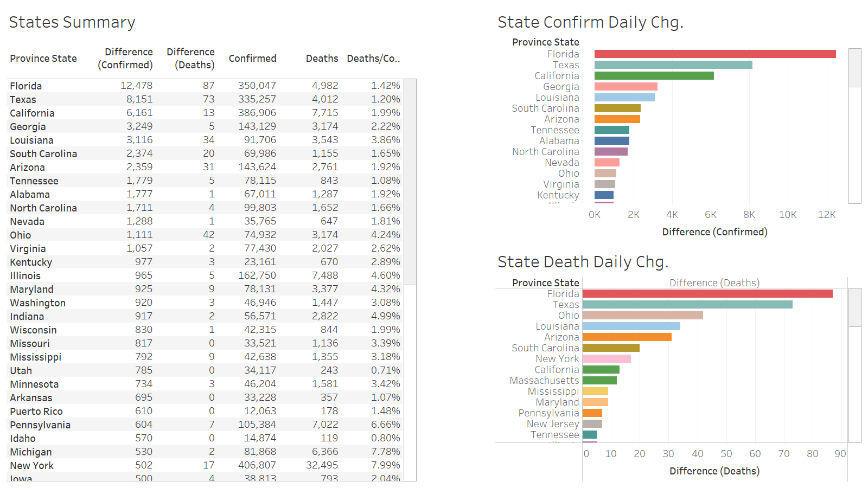Click Massachusetts label in State Death chart
This screenshot has height=488, width=868.
(x=545, y=381)
